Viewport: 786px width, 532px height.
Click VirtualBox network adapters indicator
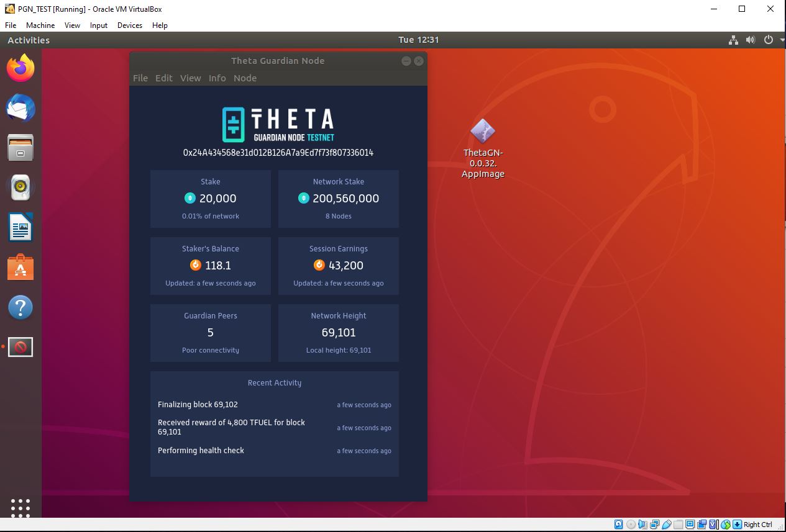click(x=654, y=525)
